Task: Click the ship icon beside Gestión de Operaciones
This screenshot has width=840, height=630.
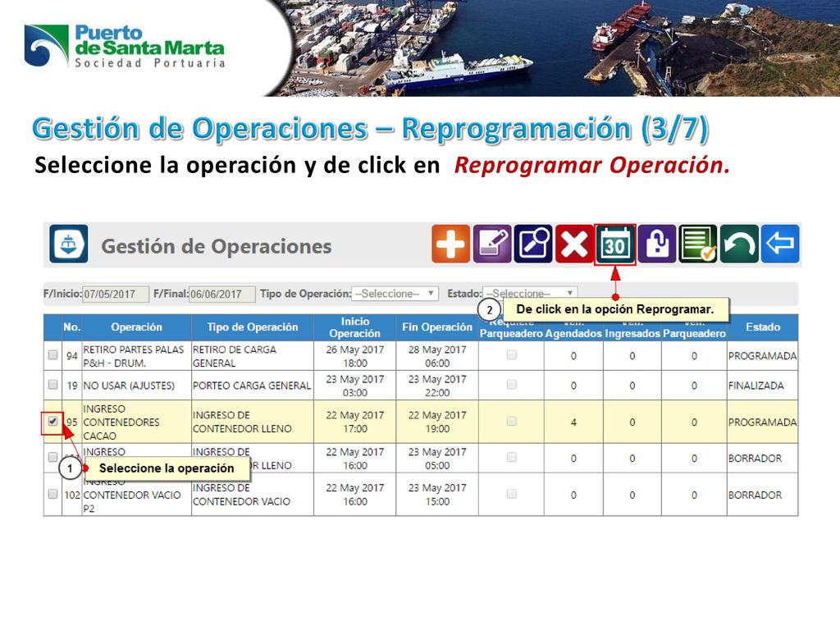Action: pyautogui.click(x=69, y=244)
